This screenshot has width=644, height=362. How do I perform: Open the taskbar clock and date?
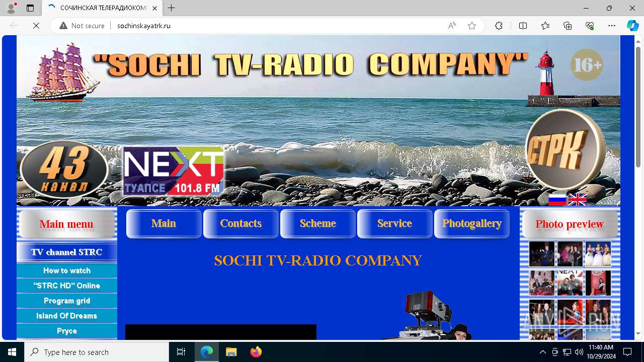point(601,352)
